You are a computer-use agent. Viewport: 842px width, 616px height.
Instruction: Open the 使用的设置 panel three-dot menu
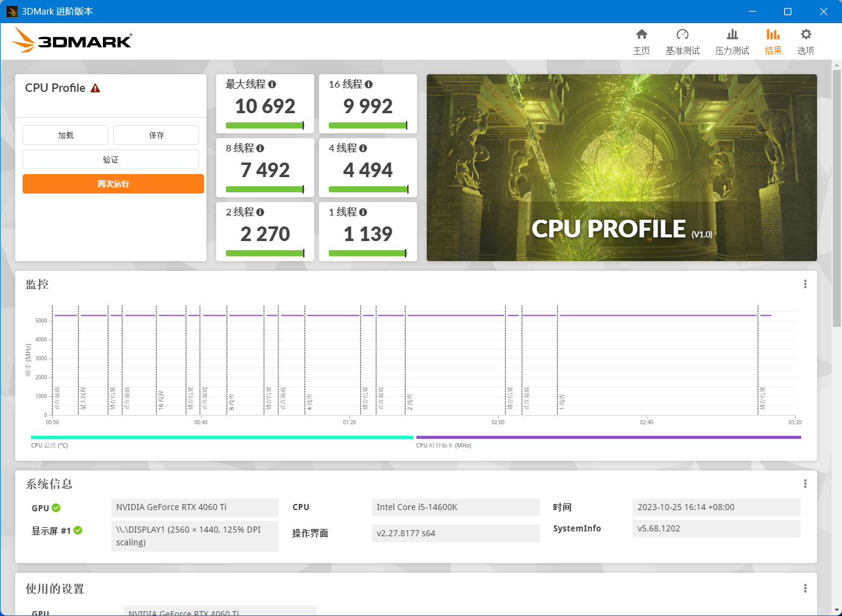coord(805,589)
